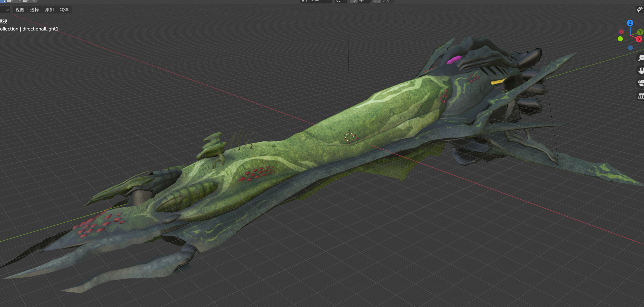
Task: Click the red X axis gizmo handle
Action: tap(639, 39)
